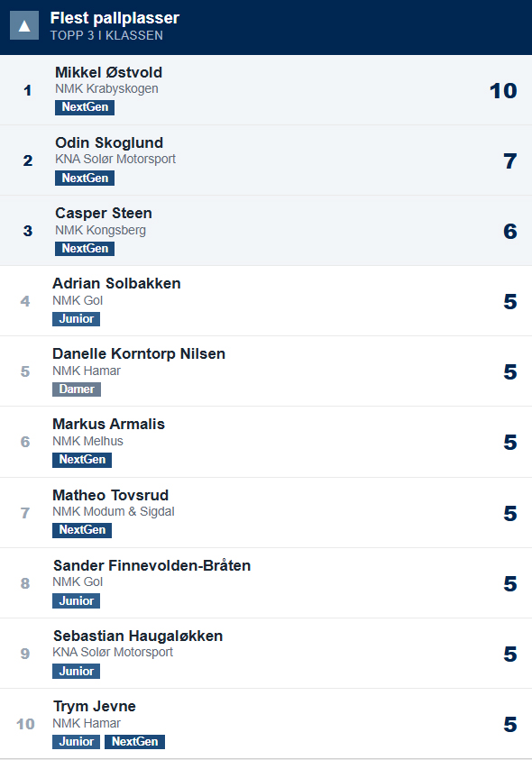Select Odin Skoglund entry

tap(266, 160)
